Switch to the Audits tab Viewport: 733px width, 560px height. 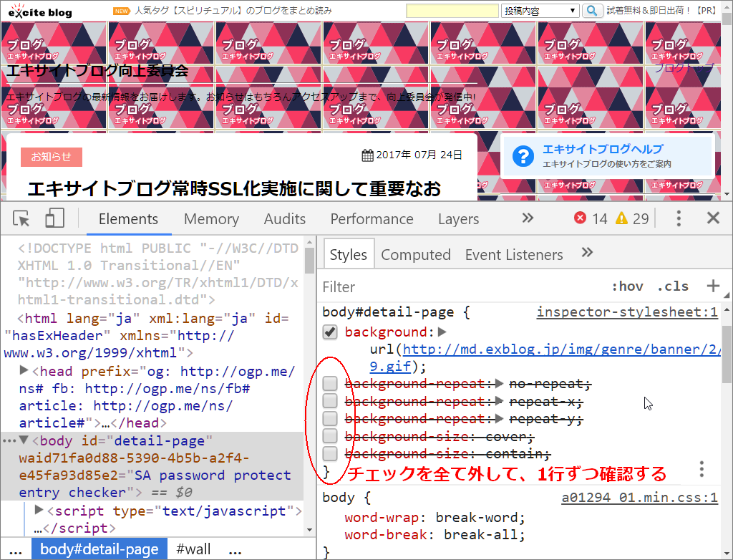point(285,219)
